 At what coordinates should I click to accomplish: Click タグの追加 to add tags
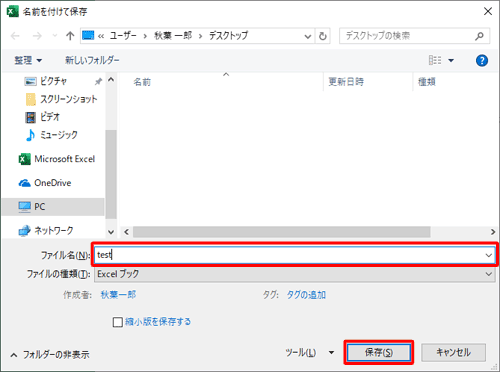[x=306, y=295]
